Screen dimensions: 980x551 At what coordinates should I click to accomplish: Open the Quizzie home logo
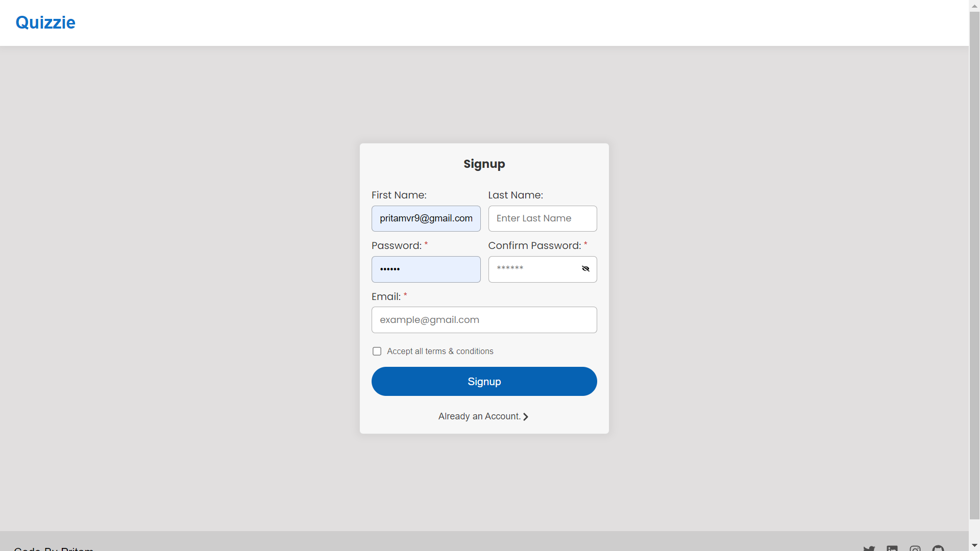pyautogui.click(x=45, y=22)
